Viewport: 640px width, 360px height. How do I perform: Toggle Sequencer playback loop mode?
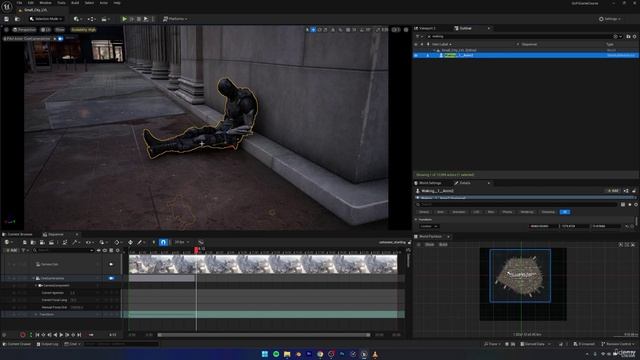tap(91, 335)
